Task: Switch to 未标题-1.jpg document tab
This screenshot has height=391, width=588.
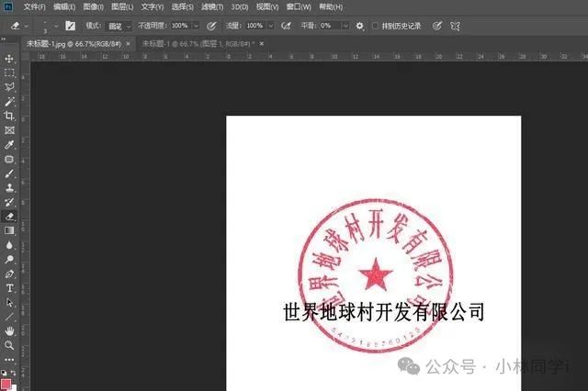Action: coord(73,44)
